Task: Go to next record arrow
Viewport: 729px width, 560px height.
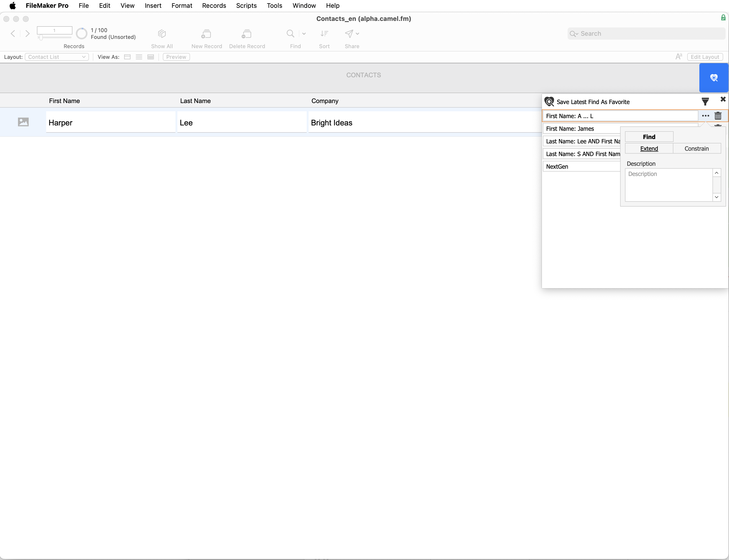Action: coord(28,34)
